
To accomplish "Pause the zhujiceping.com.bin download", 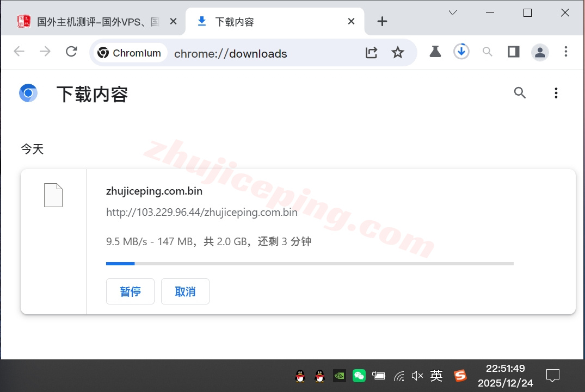I will [x=130, y=291].
